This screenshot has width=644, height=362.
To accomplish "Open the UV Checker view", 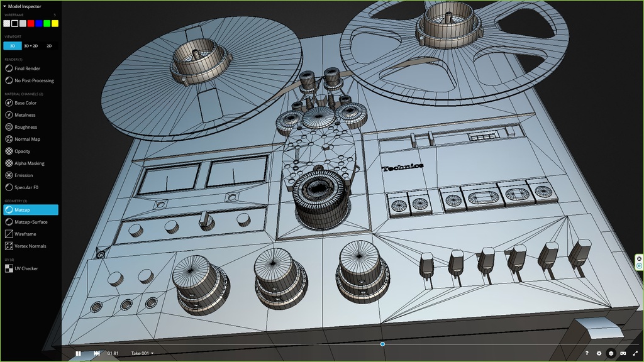I will point(26,269).
